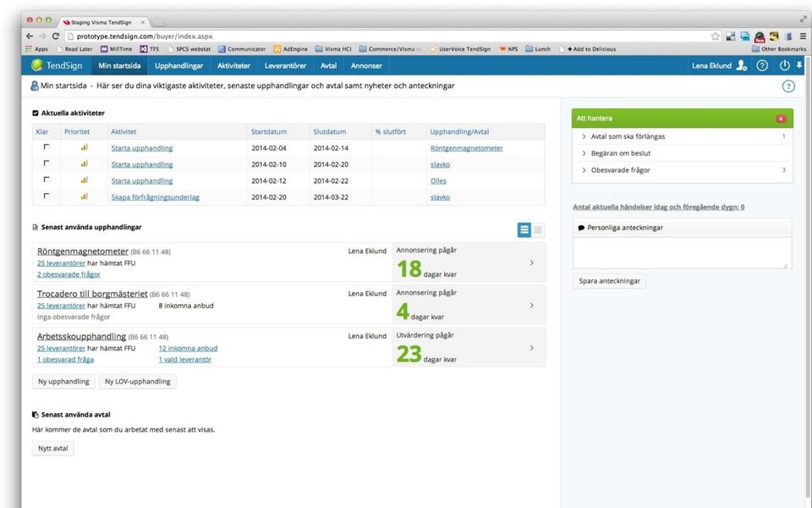
Task: Click Spara anteckningar button
Action: pyautogui.click(x=610, y=281)
